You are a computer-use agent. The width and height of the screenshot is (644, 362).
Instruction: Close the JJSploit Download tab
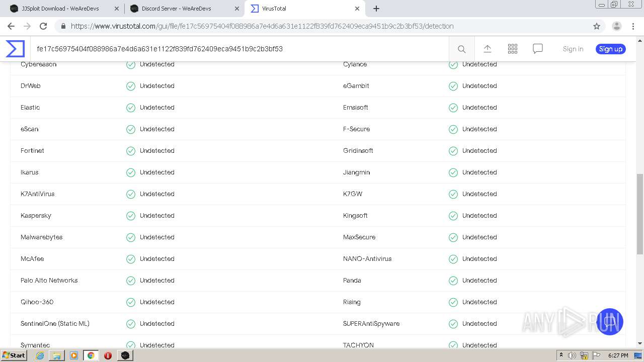click(x=117, y=9)
